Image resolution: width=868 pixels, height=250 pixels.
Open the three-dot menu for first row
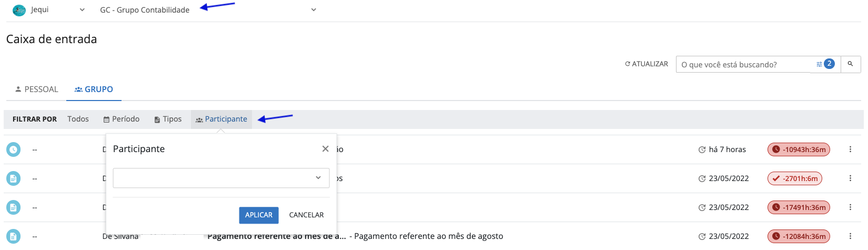pos(850,149)
